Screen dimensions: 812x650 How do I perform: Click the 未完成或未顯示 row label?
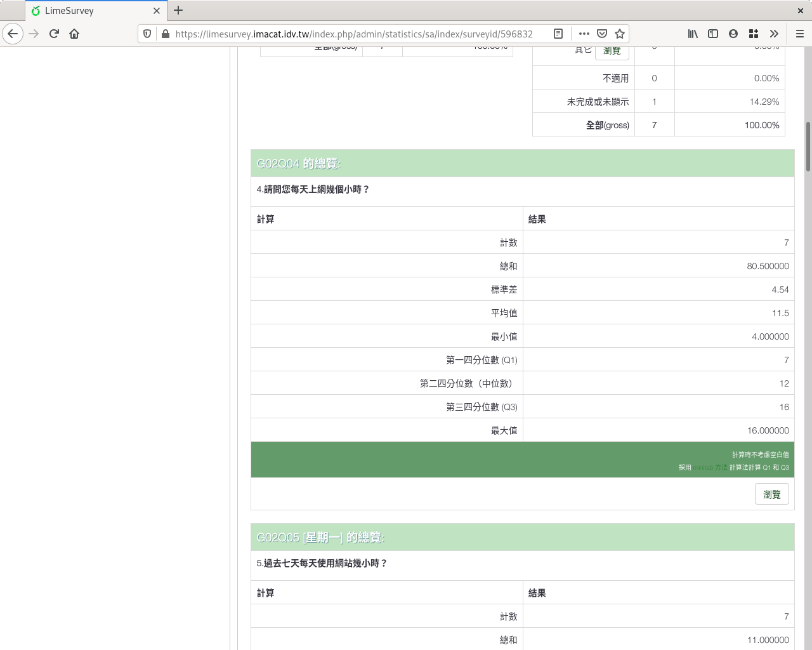(598, 102)
